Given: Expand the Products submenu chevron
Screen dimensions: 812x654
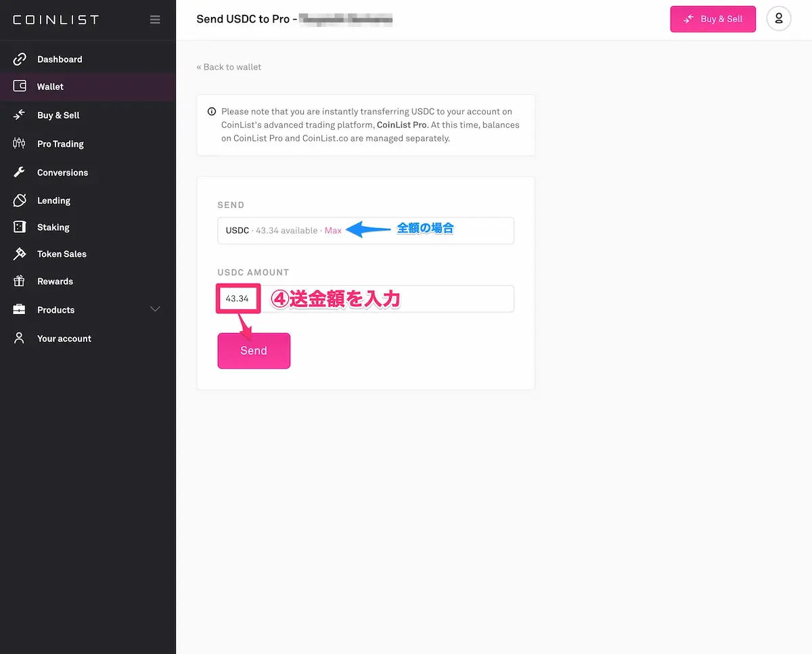Looking at the screenshot, I should 155,309.
